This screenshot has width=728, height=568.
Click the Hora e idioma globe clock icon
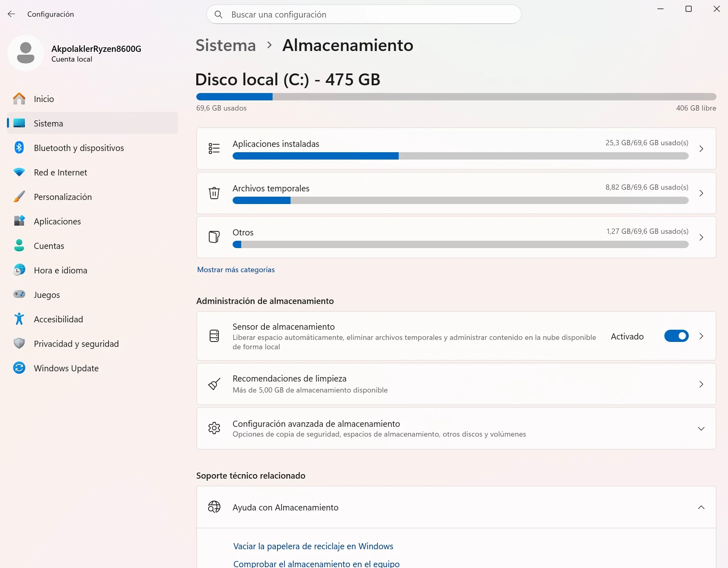pyautogui.click(x=19, y=270)
